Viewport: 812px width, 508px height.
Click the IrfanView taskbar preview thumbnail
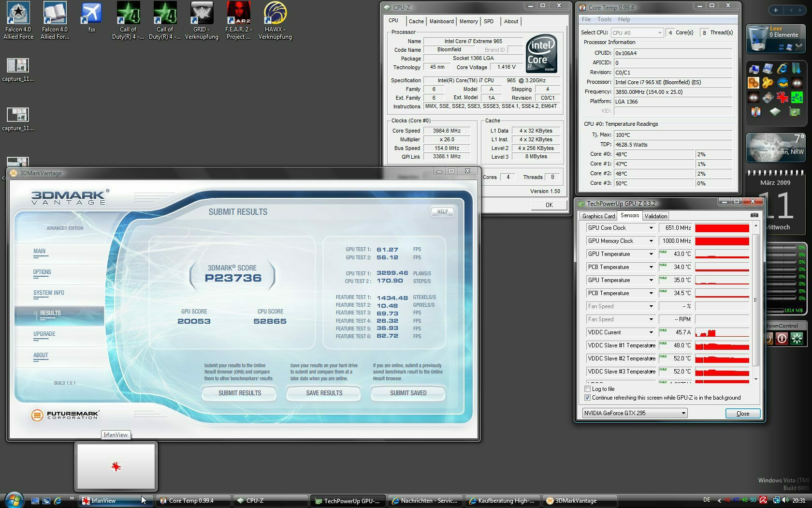116,466
